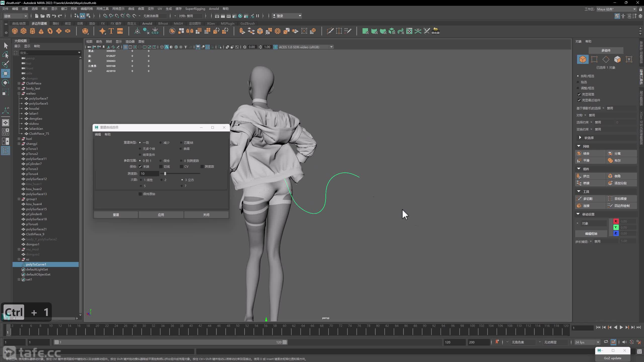Click the green Y axis swatch
The height and width of the screenshot is (362, 644).
pyautogui.click(x=616, y=227)
